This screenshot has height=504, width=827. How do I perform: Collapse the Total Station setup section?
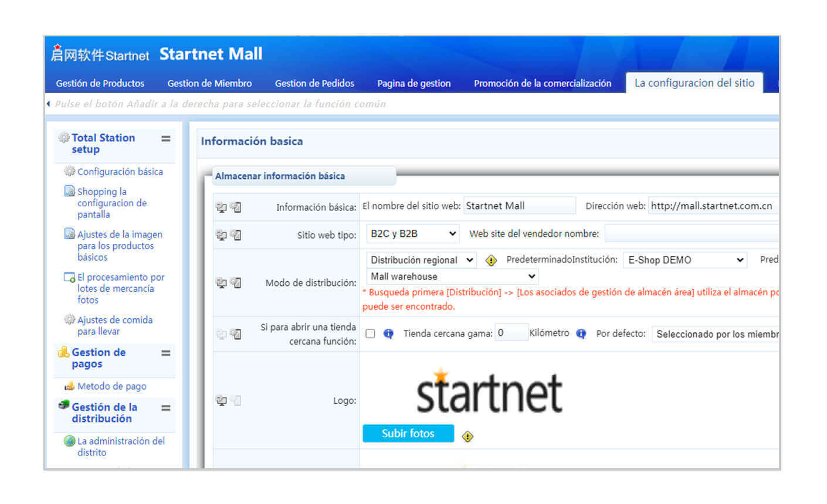[166, 138]
